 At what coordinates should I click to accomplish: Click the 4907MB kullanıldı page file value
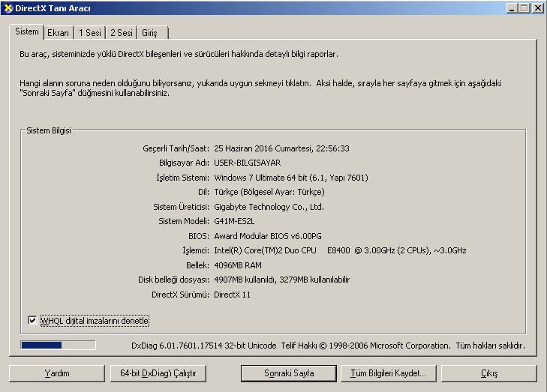281,280
